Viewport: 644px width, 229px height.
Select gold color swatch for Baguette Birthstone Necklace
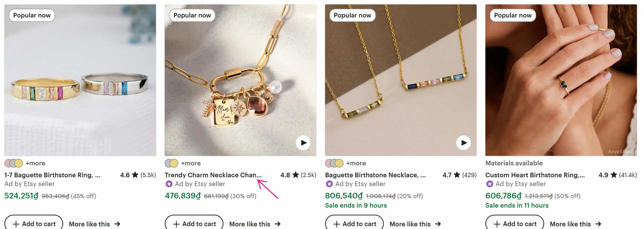pyautogui.click(x=339, y=163)
